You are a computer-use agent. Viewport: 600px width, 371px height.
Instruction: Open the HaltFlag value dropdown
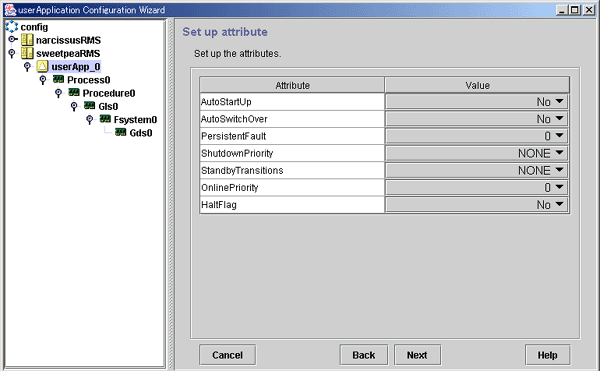[x=477, y=205]
